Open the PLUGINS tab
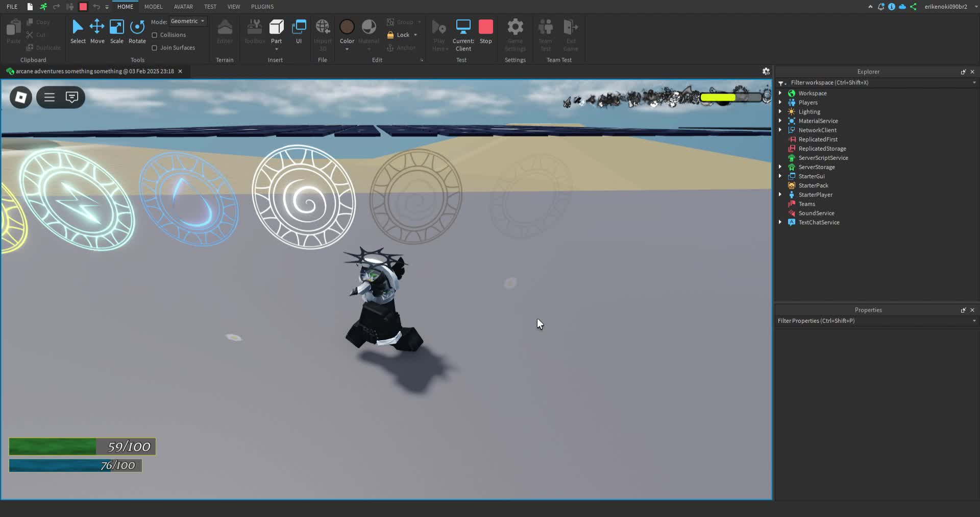The height and width of the screenshot is (517, 980). 262,7
